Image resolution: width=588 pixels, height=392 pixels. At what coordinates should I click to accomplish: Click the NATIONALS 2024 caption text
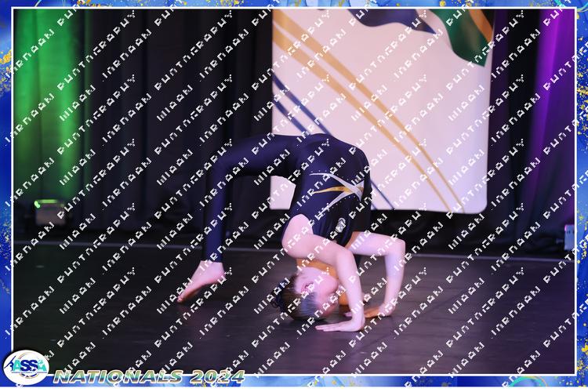(x=149, y=376)
